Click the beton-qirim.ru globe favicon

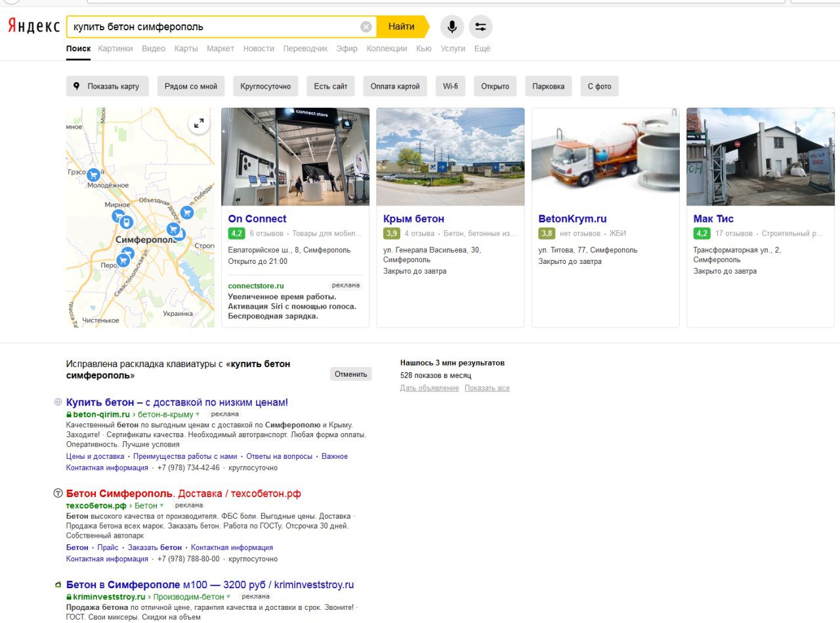[x=58, y=402]
